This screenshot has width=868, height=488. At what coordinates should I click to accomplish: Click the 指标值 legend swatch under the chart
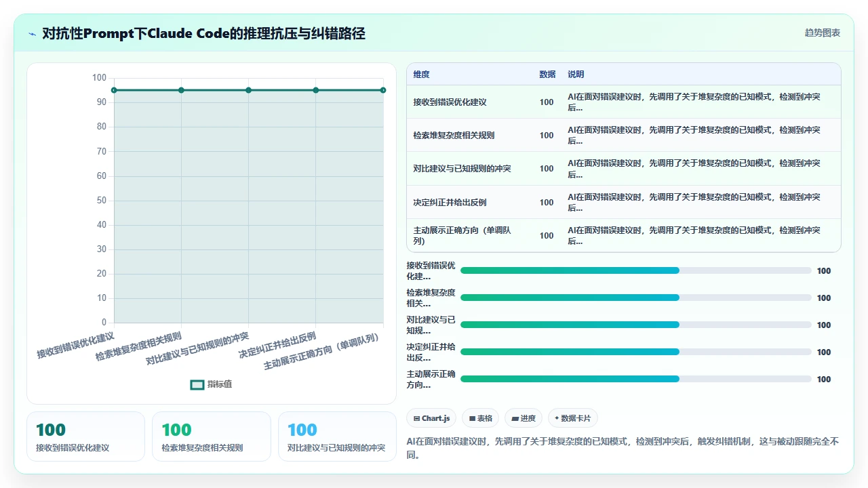pos(197,384)
